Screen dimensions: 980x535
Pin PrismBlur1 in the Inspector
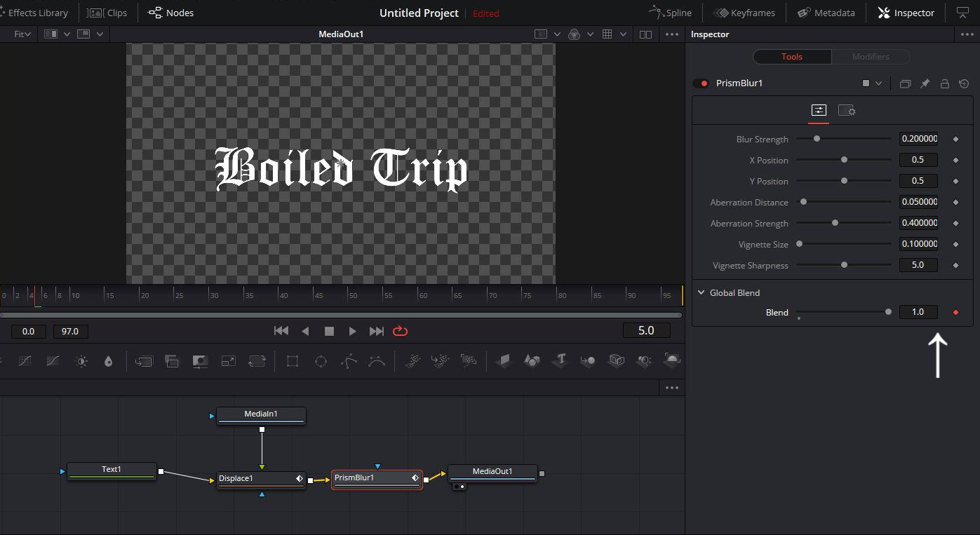pyautogui.click(x=925, y=83)
